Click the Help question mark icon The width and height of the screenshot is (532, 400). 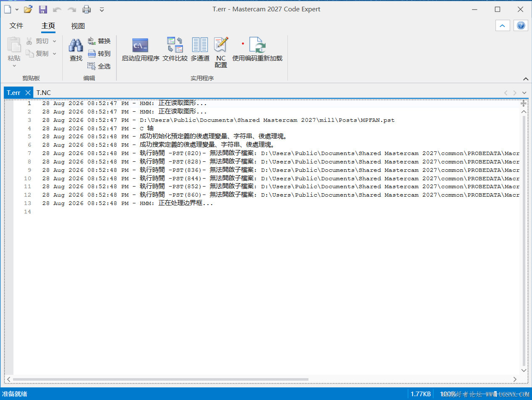click(521, 26)
